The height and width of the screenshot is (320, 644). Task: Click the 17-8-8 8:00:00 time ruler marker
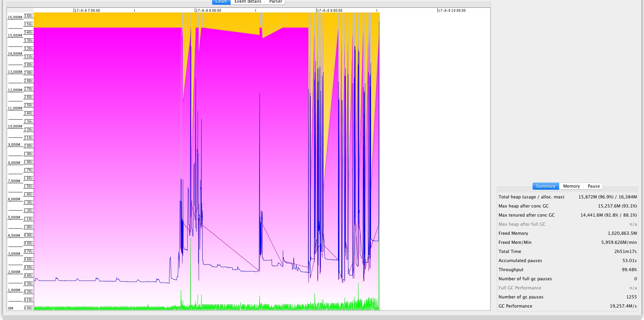point(208,10)
